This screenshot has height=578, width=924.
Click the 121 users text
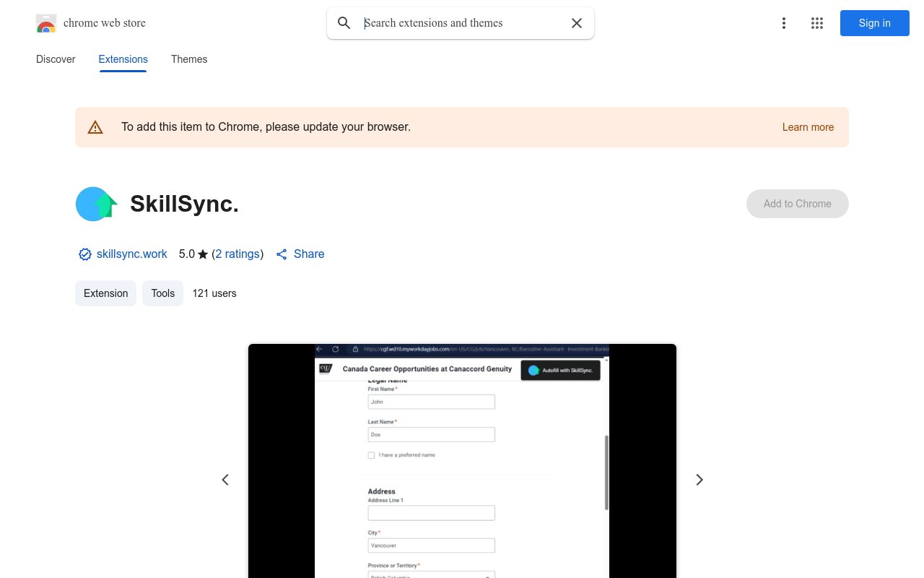click(x=214, y=293)
